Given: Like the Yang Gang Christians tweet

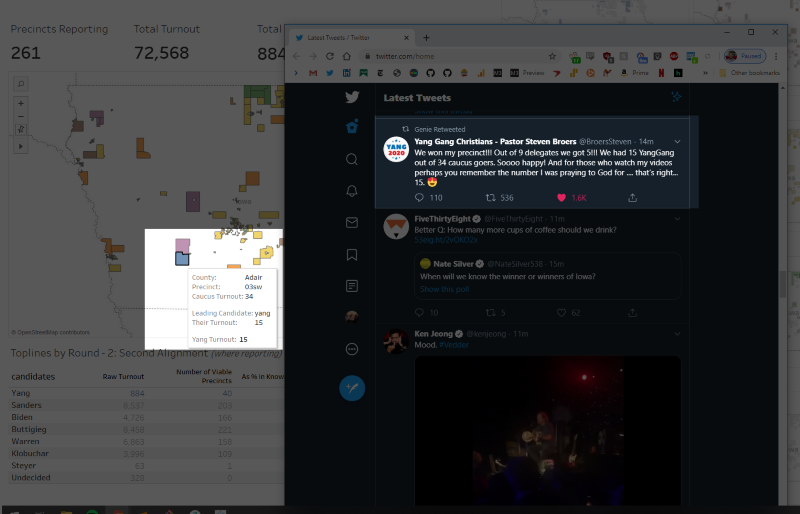Looking at the screenshot, I should click(x=561, y=198).
